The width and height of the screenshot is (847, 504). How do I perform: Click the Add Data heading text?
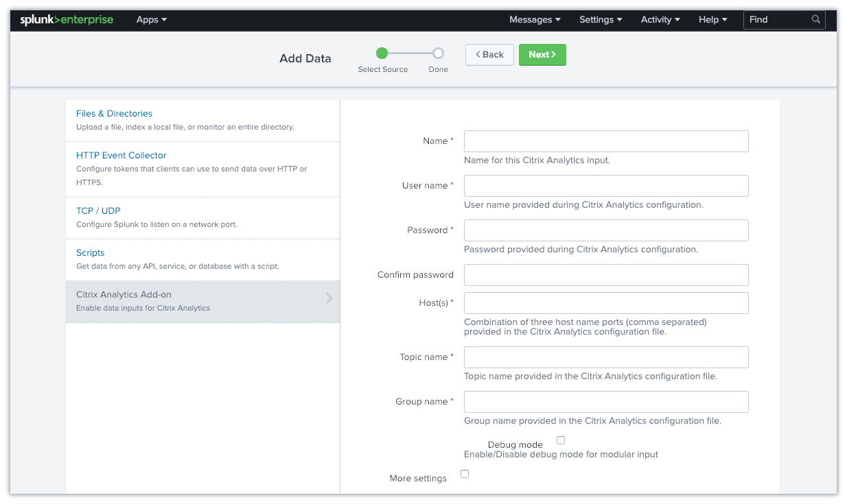coord(305,58)
